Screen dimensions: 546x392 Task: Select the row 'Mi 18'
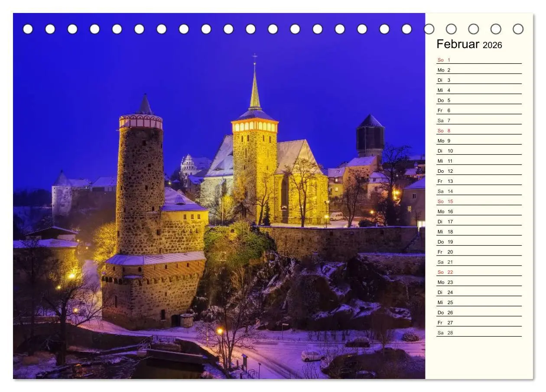click(x=479, y=232)
